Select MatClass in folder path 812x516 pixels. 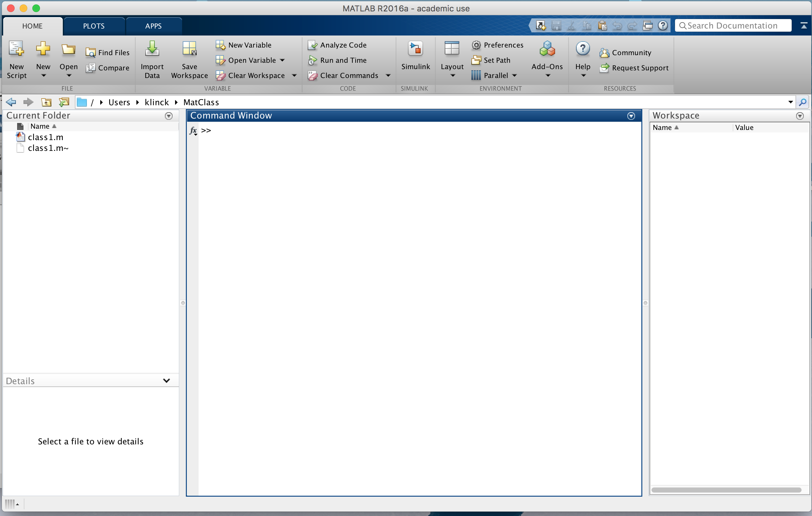click(201, 102)
